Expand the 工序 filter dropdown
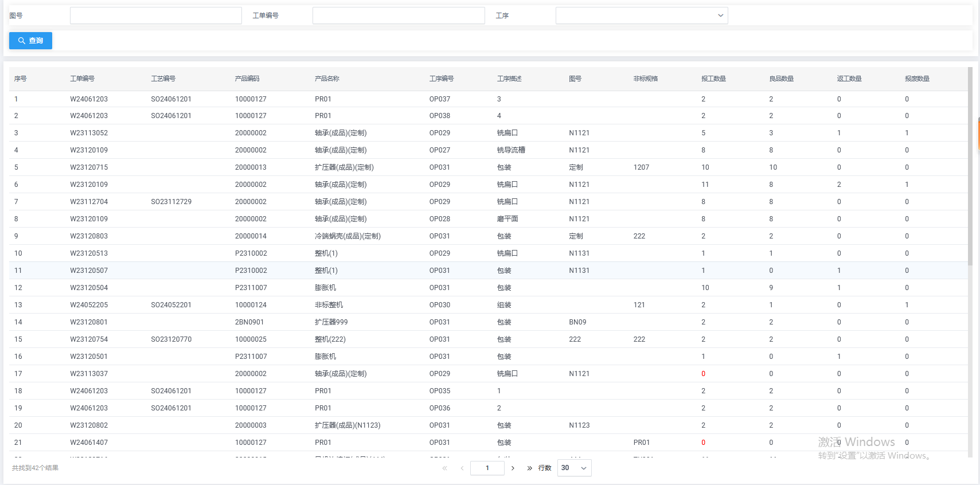The height and width of the screenshot is (485, 980). coord(641,15)
